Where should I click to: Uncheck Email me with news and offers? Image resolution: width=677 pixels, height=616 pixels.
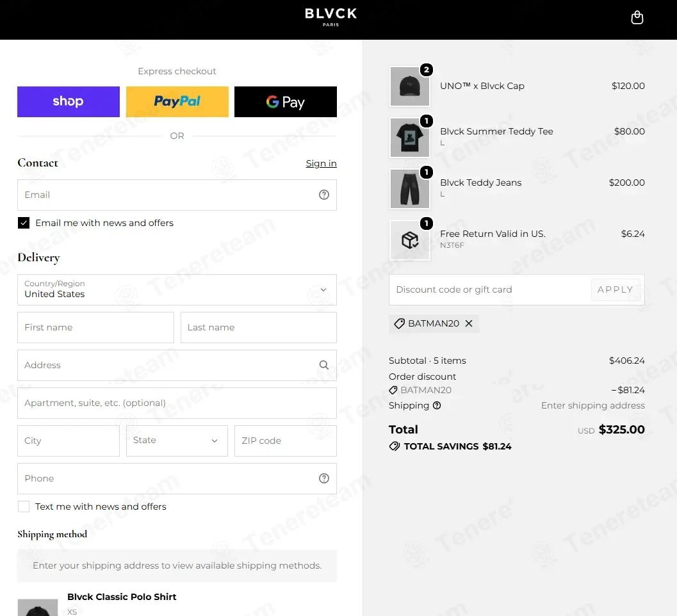point(24,223)
